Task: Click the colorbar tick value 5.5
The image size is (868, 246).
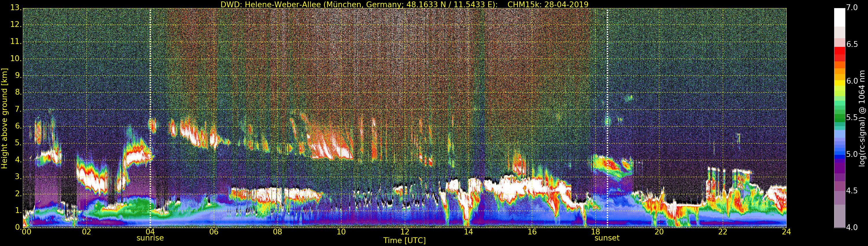Action: click(852, 118)
